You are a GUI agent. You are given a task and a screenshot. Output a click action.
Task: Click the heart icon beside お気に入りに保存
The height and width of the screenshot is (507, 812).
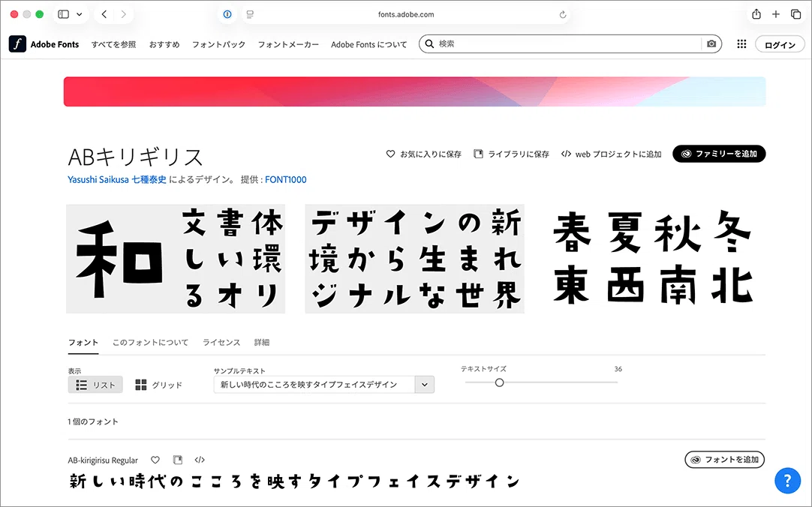pyautogui.click(x=390, y=154)
